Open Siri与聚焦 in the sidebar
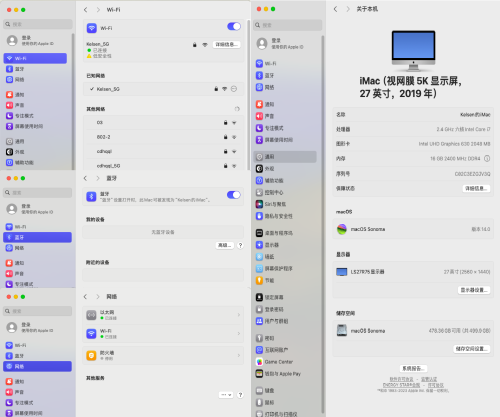Screen dimensions: 500x417 point(271,204)
